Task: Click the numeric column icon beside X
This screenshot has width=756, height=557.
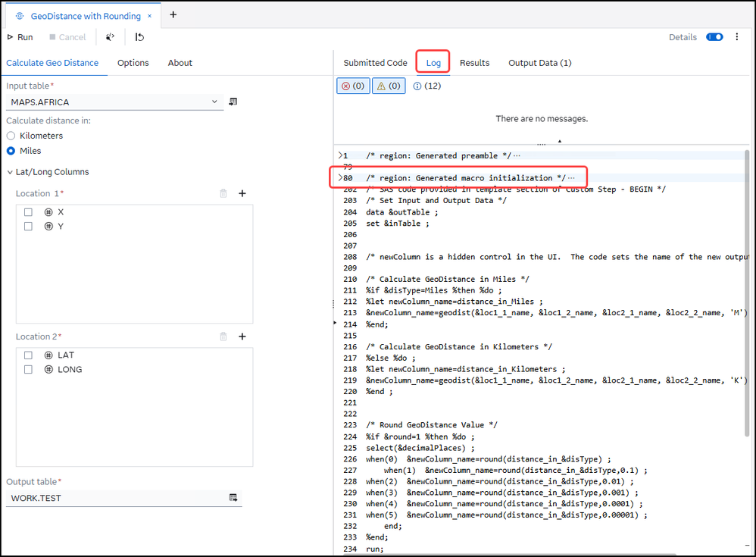Action: [48, 212]
